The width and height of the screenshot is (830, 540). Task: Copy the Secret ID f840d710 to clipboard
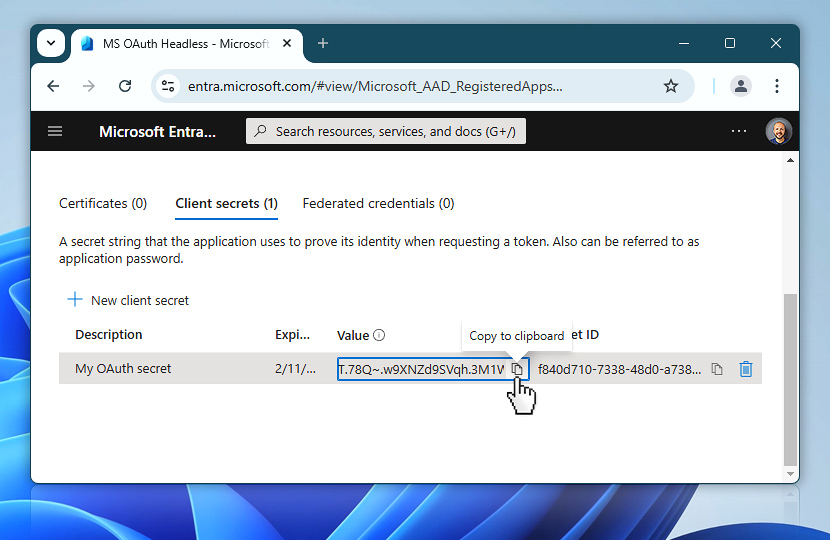717,369
